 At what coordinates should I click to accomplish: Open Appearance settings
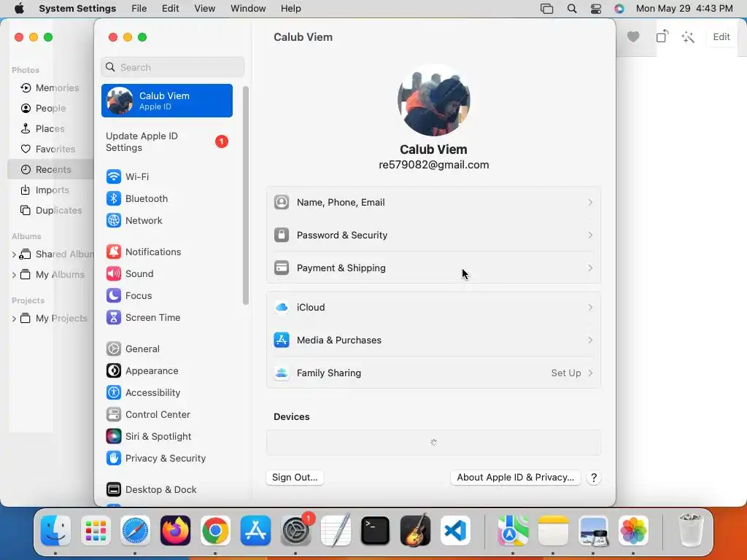142,371
